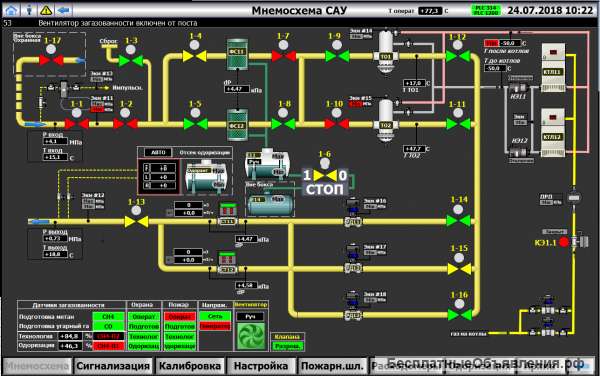Open the home screen icon

[x=10, y=10]
